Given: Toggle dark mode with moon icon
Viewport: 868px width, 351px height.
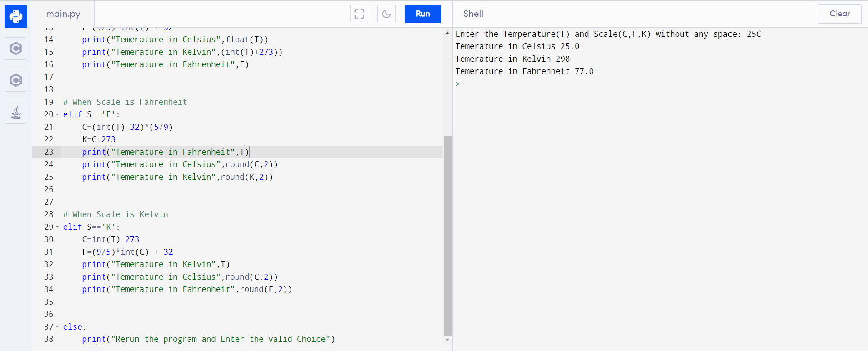Looking at the screenshot, I should point(386,14).
